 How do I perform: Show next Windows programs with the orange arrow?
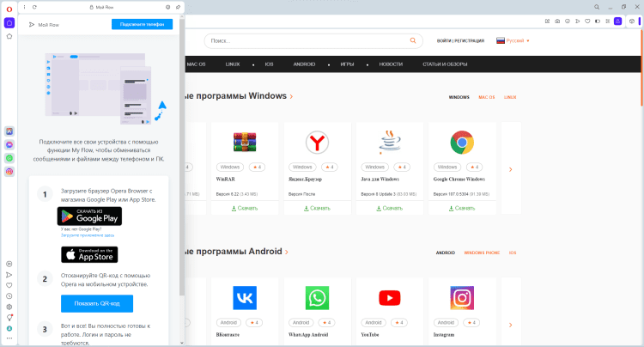click(511, 169)
